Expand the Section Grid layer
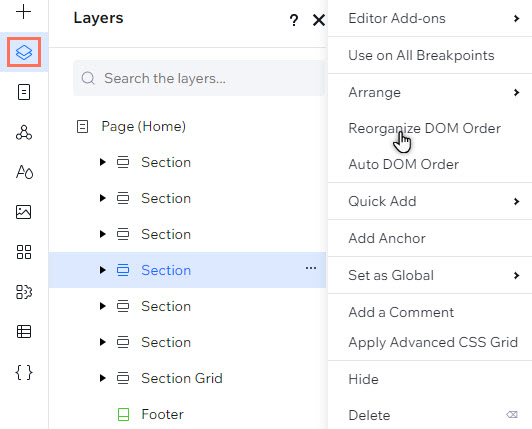 102,378
